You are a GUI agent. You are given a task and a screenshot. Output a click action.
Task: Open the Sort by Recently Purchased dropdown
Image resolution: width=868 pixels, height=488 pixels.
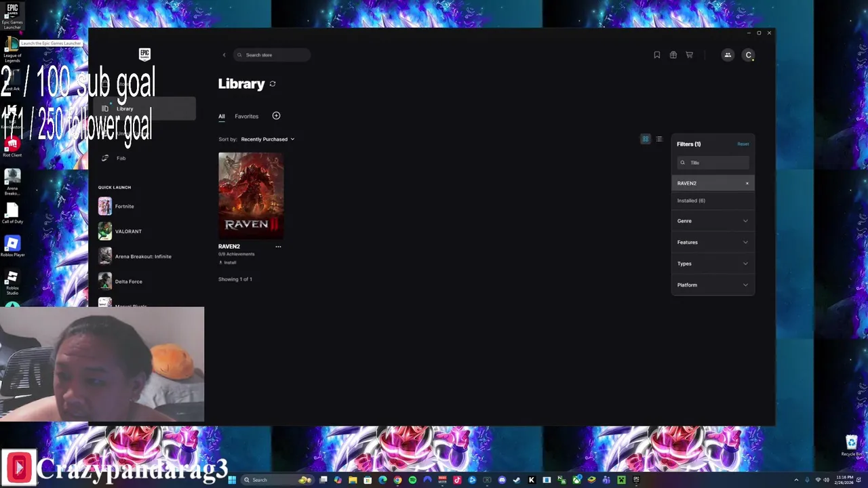tap(267, 139)
